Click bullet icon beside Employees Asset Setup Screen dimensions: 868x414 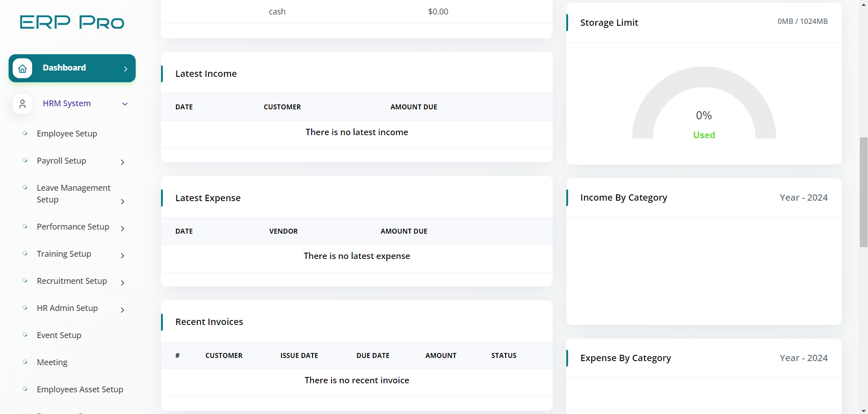coord(25,389)
